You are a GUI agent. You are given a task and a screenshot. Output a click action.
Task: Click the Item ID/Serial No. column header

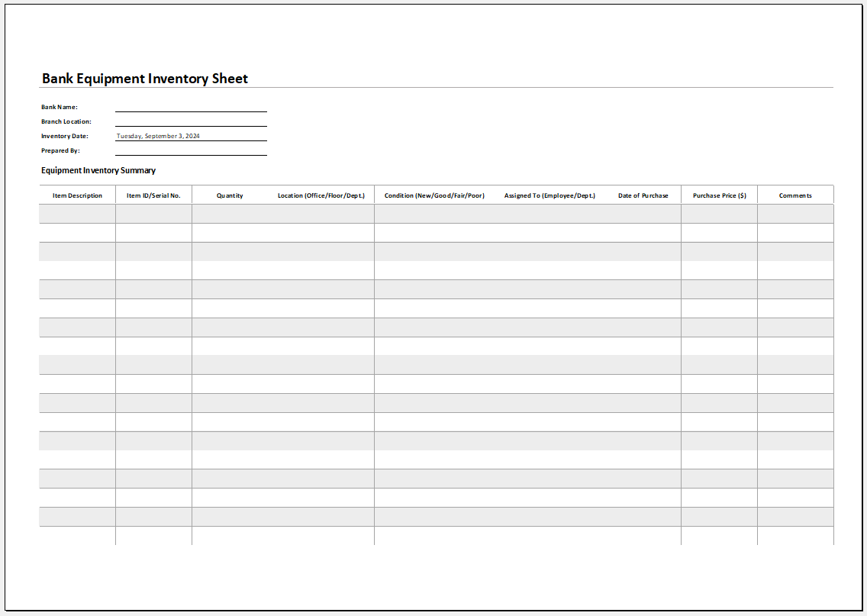pyautogui.click(x=153, y=195)
